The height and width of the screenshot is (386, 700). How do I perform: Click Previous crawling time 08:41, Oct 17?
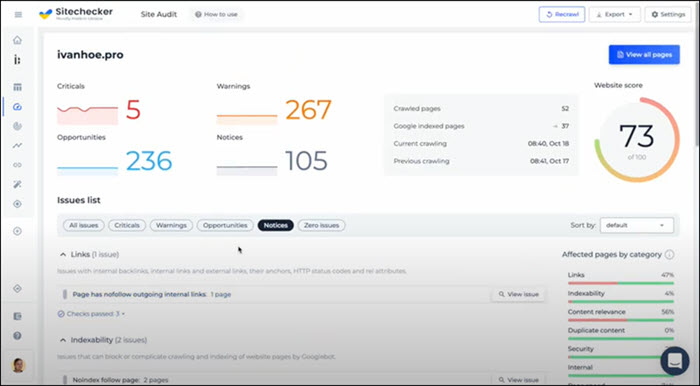point(549,161)
